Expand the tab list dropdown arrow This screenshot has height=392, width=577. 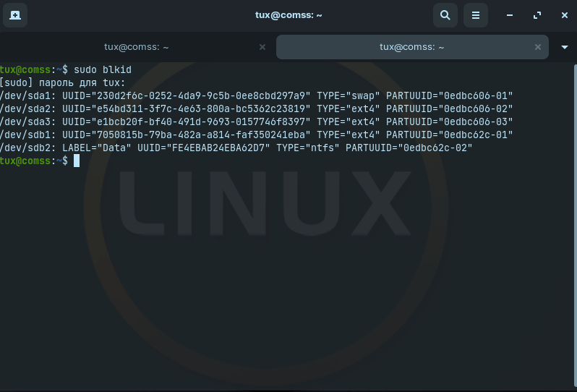565,47
